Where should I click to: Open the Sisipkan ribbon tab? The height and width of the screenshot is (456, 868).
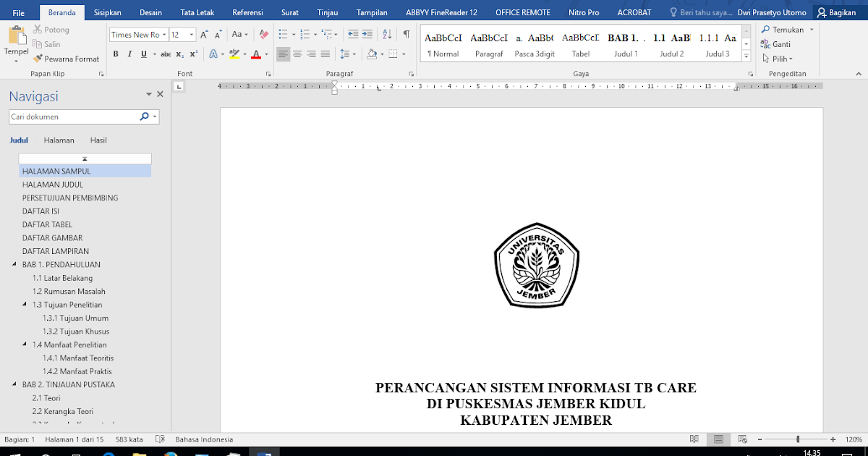pos(108,12)
